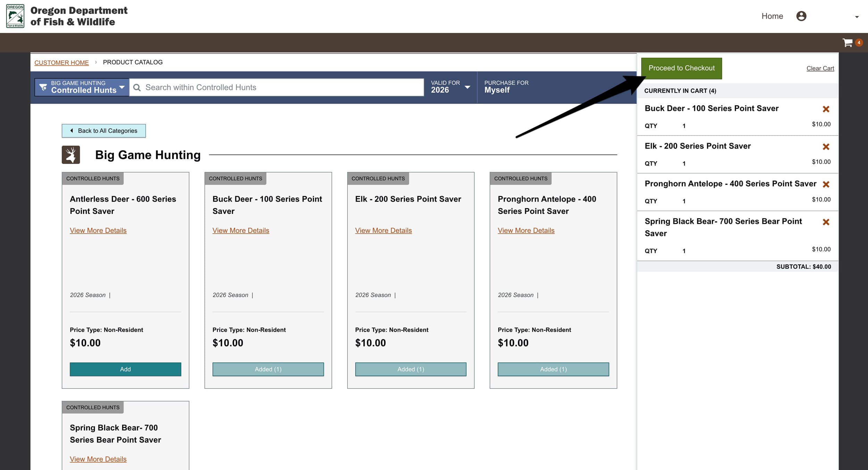The width and height of the screenshot is (868, 470).
Task: Click the Currently In Cart (4) header
Action: (680, 91)
